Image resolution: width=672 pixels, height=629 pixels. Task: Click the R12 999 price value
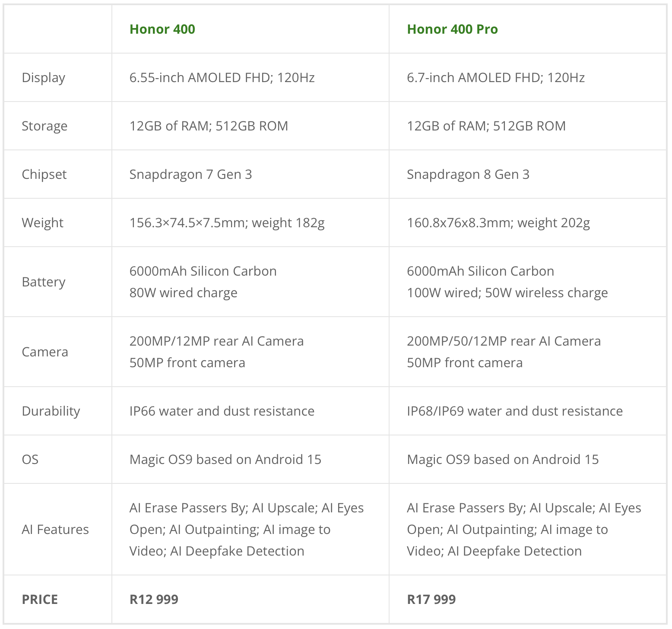coord(154,600)
